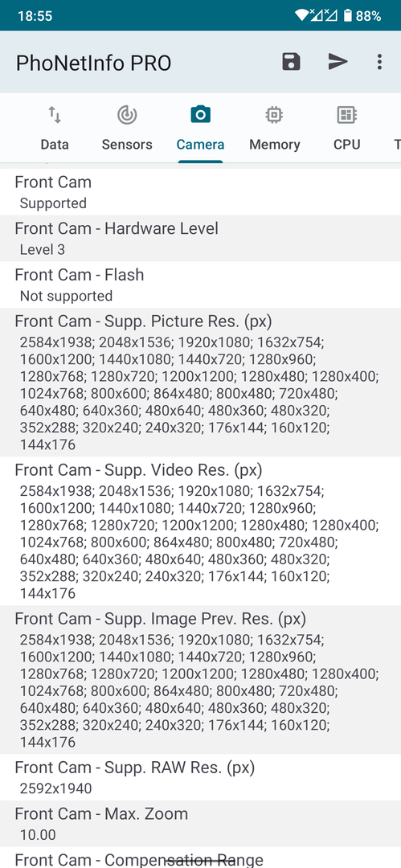Tap the Sensors radar icon
The width and height of the screenshot is (401, 868).
tap(127, 115)
